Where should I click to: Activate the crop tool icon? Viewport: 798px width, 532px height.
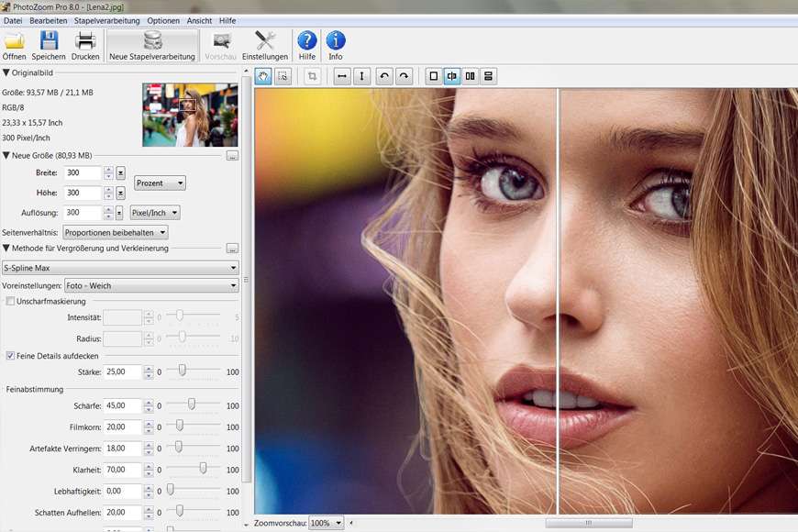[313, 76]
